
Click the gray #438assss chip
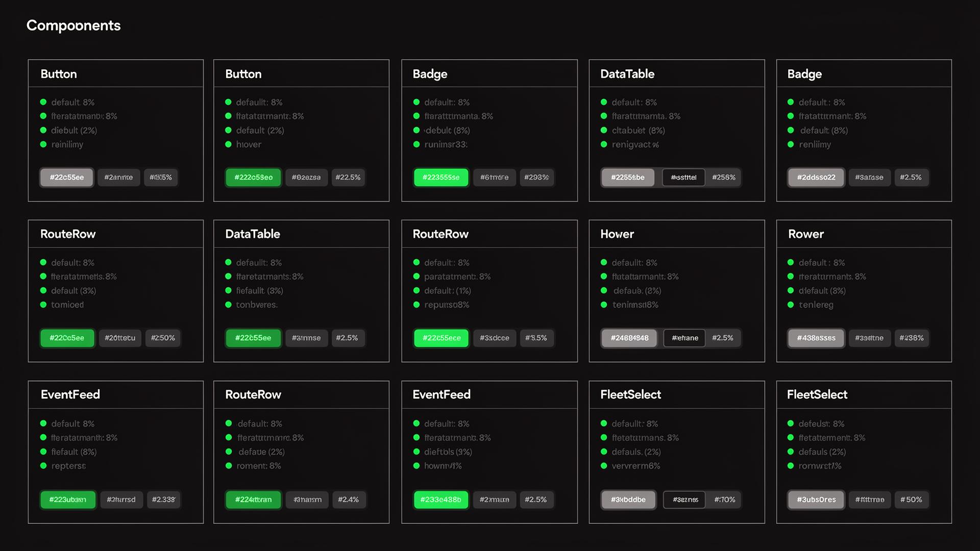pyautogui.click(x=816, y=338)
